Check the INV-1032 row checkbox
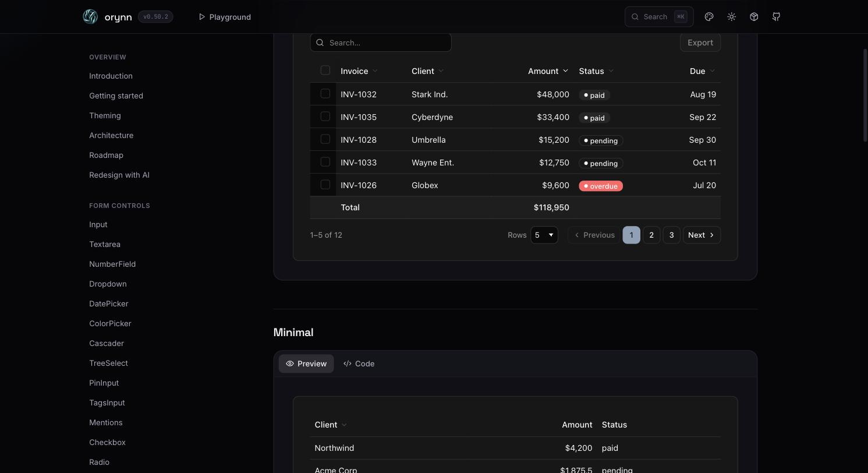 pyautogui.click(x=325, y=94)
